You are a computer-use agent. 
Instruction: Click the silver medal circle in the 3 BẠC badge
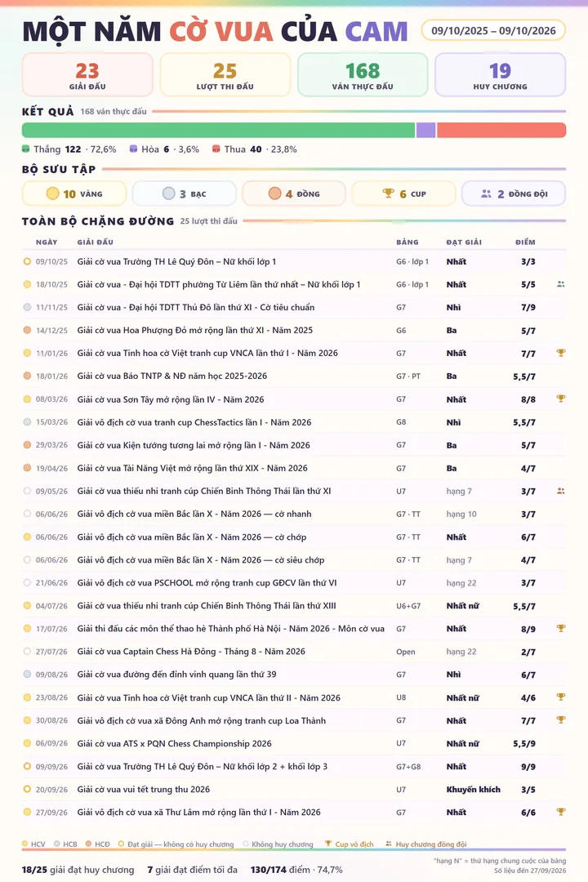click(168, 194)
